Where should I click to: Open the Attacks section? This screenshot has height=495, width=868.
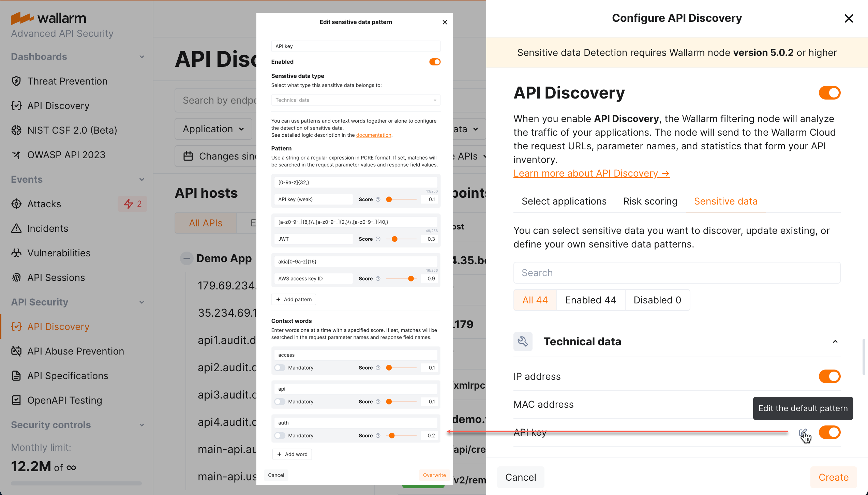coord(44,204)
